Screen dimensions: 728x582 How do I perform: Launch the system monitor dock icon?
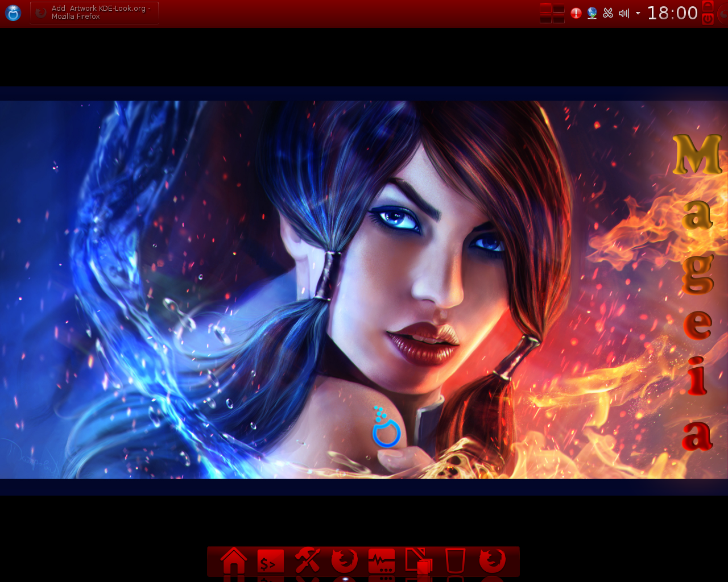click(382, 561)
